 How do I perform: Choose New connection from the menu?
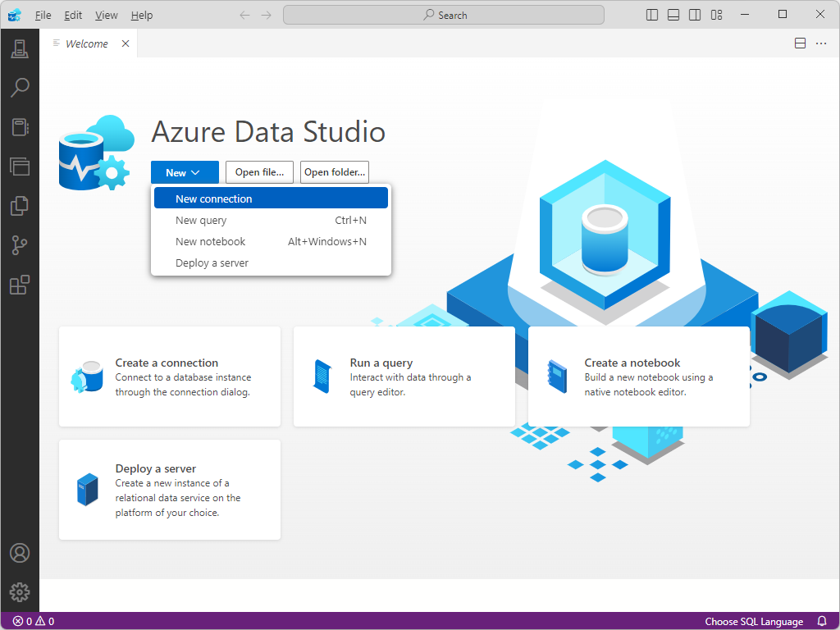(271, 199)
